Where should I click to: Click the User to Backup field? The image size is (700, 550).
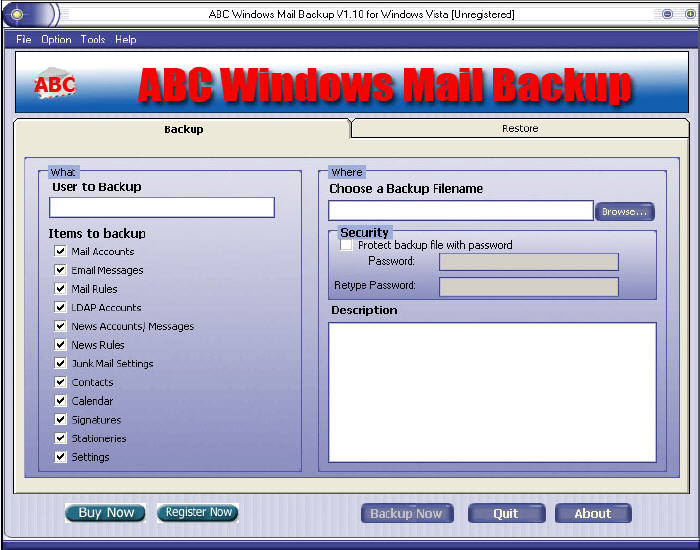click(x=162, y=208)
